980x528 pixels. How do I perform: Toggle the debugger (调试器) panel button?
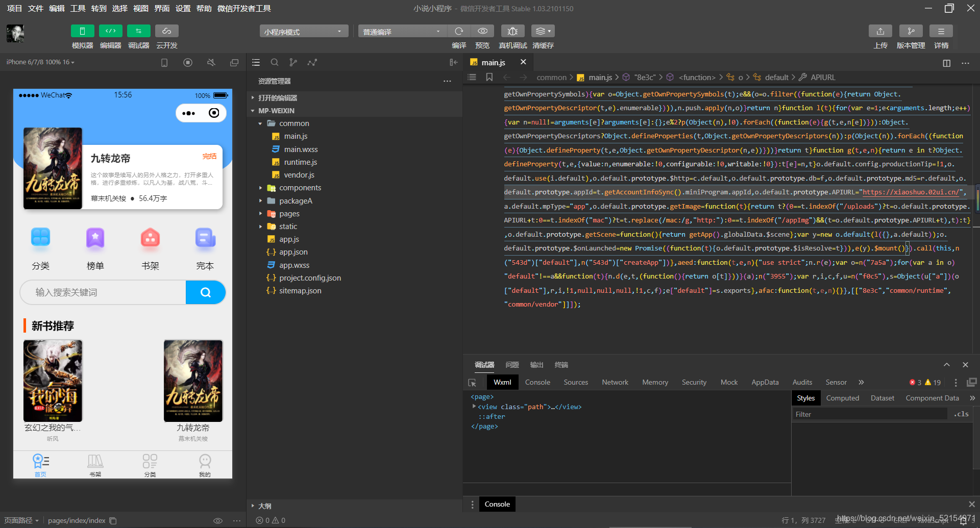(x=138, y=31)
